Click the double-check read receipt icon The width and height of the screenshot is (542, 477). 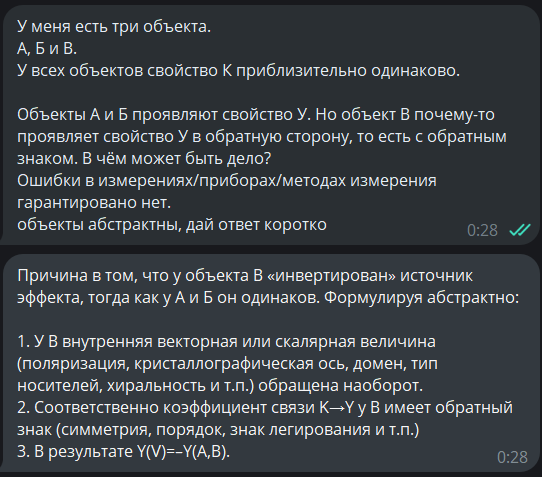tap(520, 230)
